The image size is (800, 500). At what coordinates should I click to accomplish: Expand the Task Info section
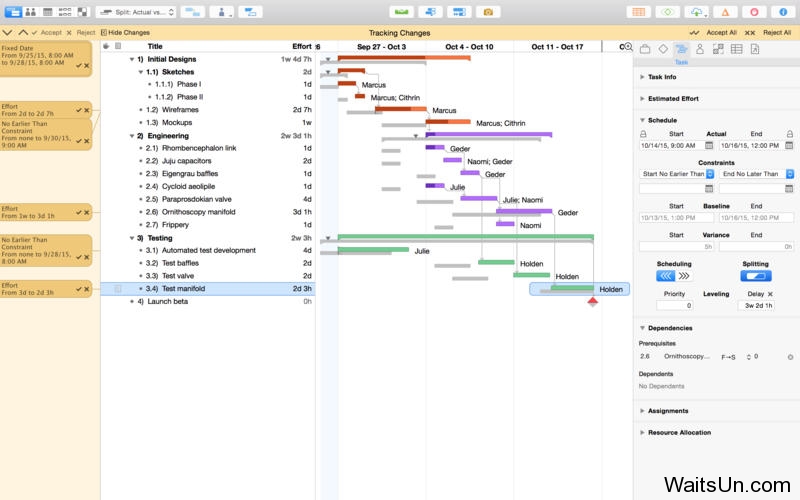(x=642, y=77)
